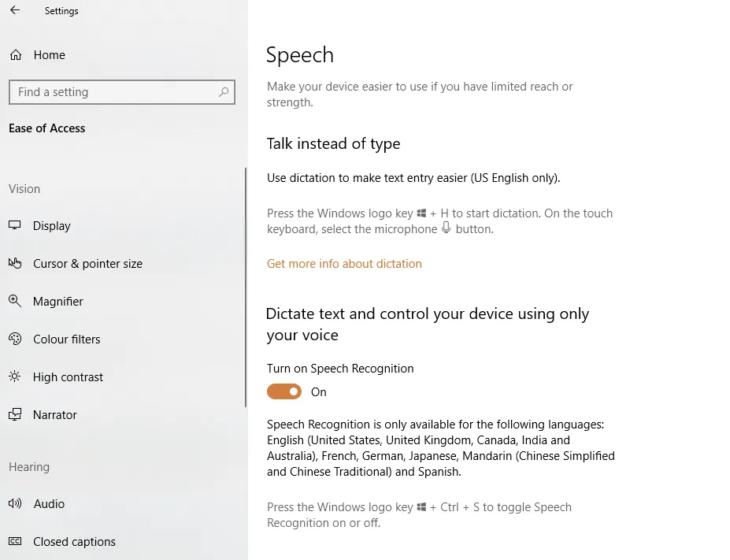
Task: Click the Closed captions CC icon
Action: pyautogui.click(x=15, y=541)
